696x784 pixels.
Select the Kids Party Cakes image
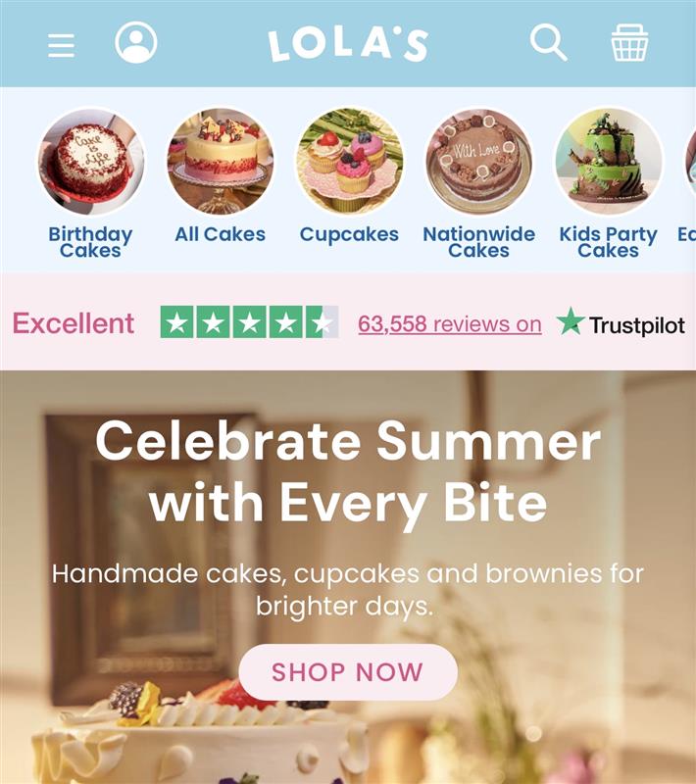(609, 162)
